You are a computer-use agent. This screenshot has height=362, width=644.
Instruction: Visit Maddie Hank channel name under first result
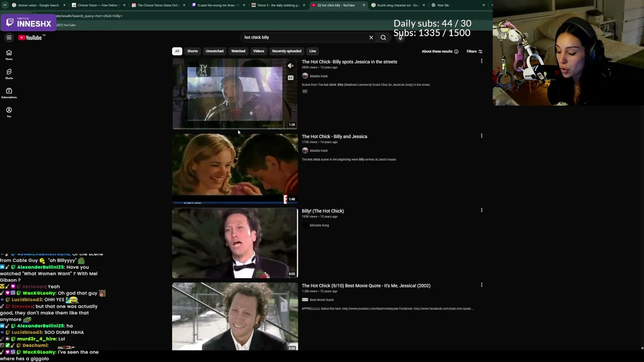coord(318,76)
